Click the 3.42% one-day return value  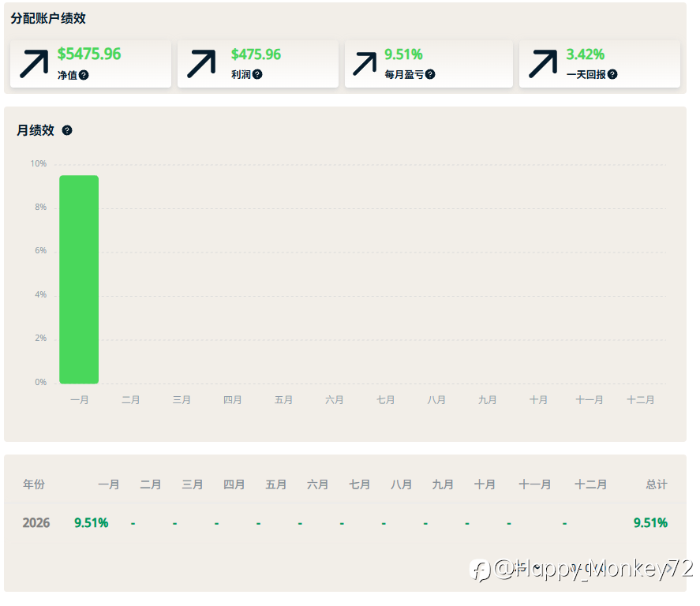tap(585, 54)
